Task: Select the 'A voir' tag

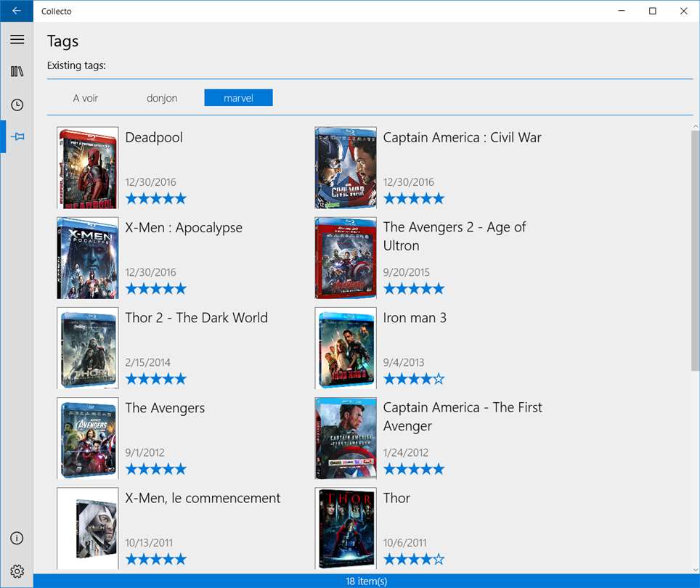Action: (x=85, y=98)
